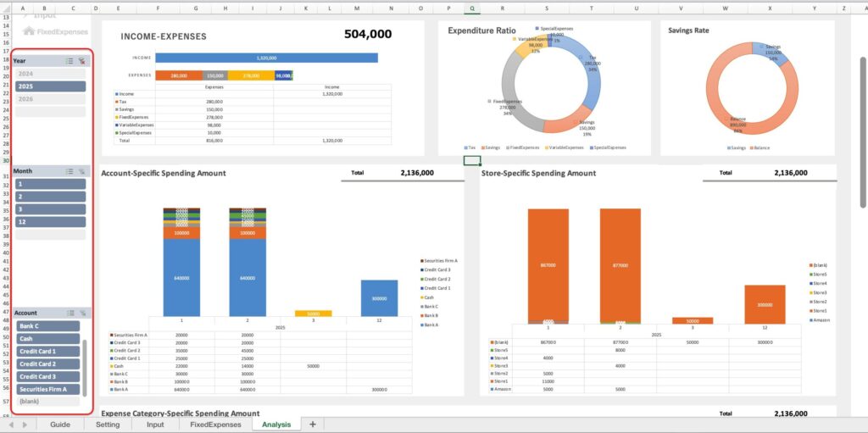Clear the filter on Month slicer
Image resolution: width=868 pixels, height=433 pixels.
[81, 171]
